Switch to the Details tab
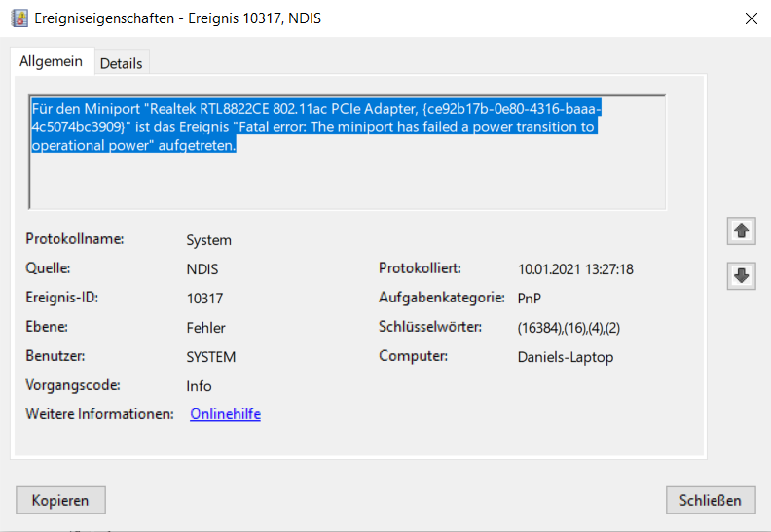The width and height of the screenshot is (771, 532). [121, 63]
